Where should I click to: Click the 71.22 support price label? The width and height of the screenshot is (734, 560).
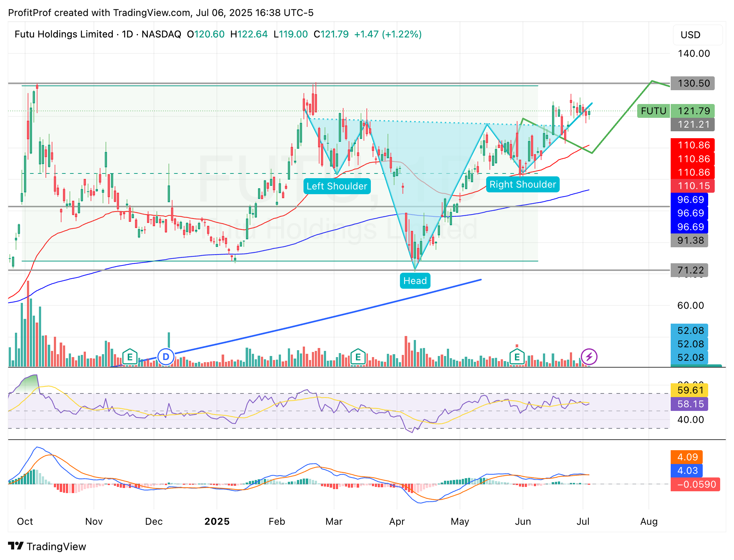pyautogui.click(x=690, y=270)
